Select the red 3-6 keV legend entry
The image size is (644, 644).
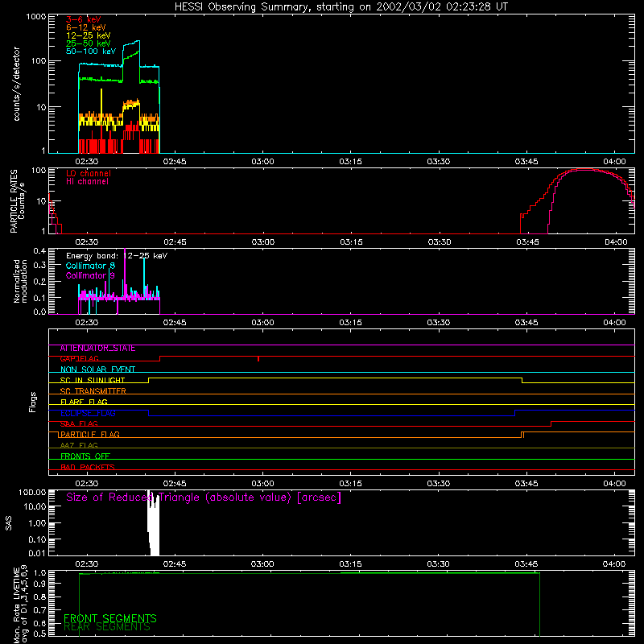[x=84, y=19]
